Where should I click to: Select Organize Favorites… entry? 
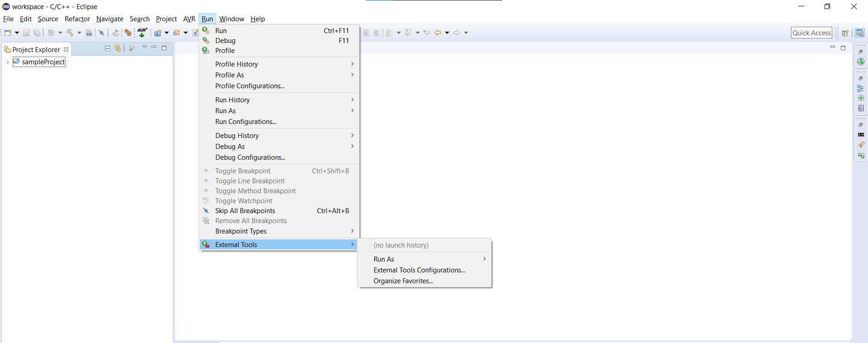tap(424, 281)
